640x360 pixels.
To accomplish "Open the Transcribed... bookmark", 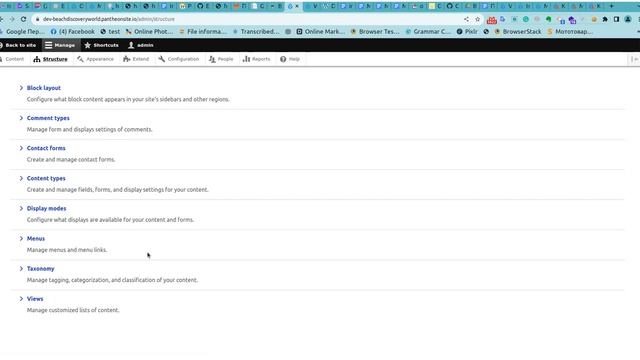I will pyautogui.click(x=256, y=31).
